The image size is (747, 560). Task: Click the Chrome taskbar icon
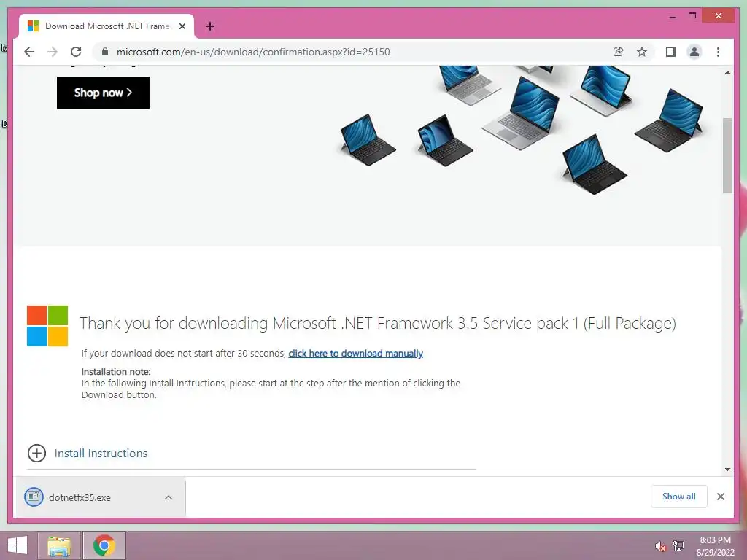(104, 545)
